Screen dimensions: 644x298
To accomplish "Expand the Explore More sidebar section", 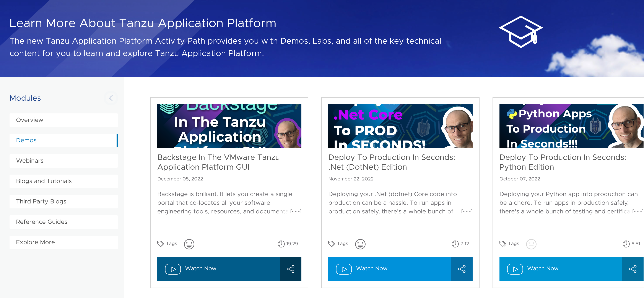I will tap(63, 242).
